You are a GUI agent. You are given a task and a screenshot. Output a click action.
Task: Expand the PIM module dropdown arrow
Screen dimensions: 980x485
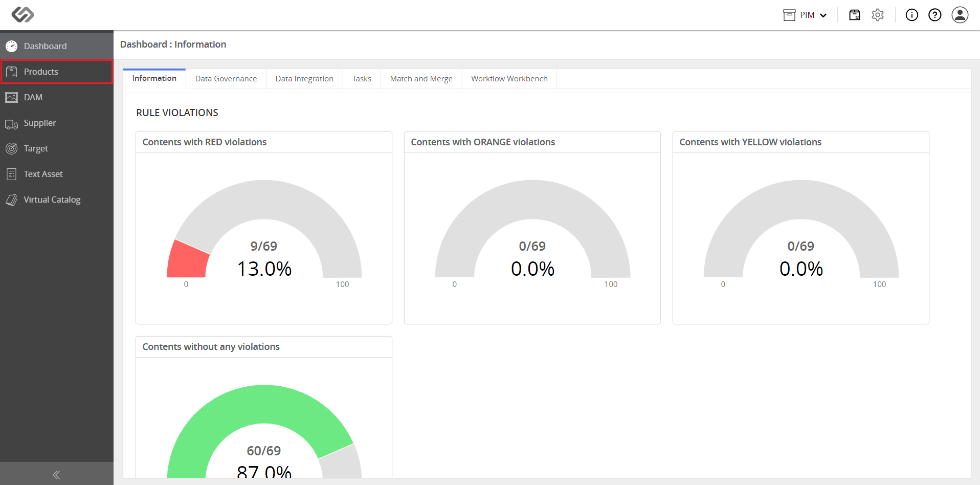(823, 15)
